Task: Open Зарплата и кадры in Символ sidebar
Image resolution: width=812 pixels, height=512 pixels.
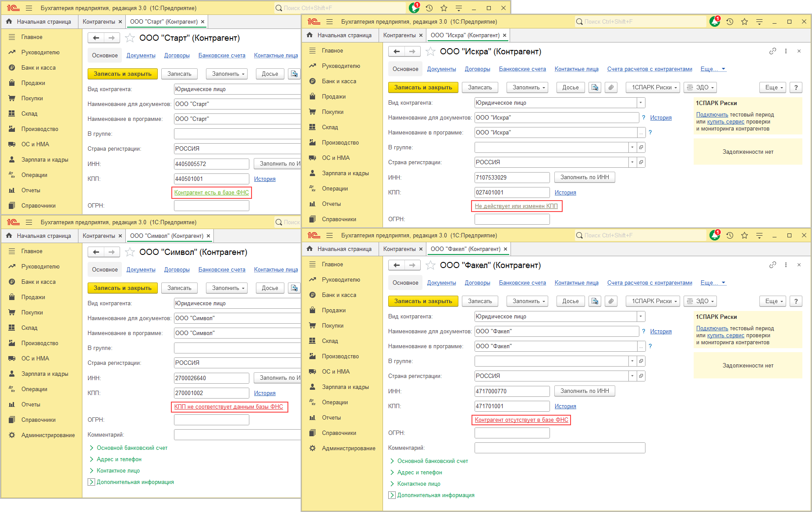Action: coord(45,374)
